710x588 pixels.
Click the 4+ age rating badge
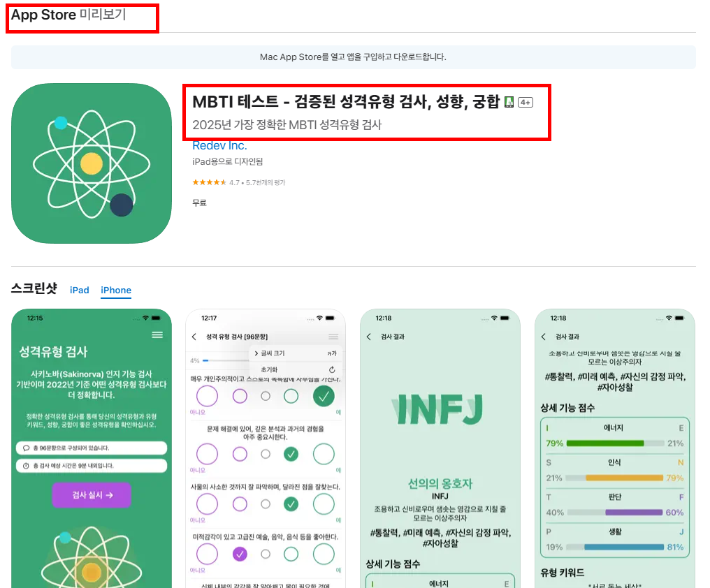pos(526,102)
